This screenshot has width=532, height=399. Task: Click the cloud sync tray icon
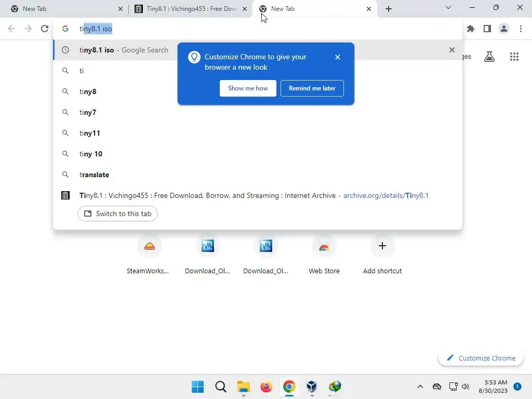(x=437, y=387)
